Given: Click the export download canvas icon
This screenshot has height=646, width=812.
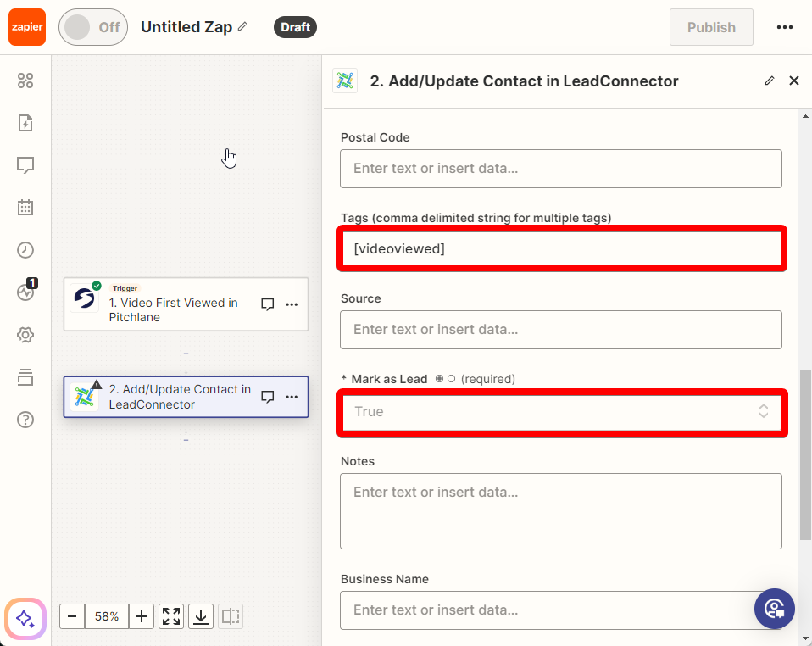Looking at the screenshot, I should tap(201, 616).
